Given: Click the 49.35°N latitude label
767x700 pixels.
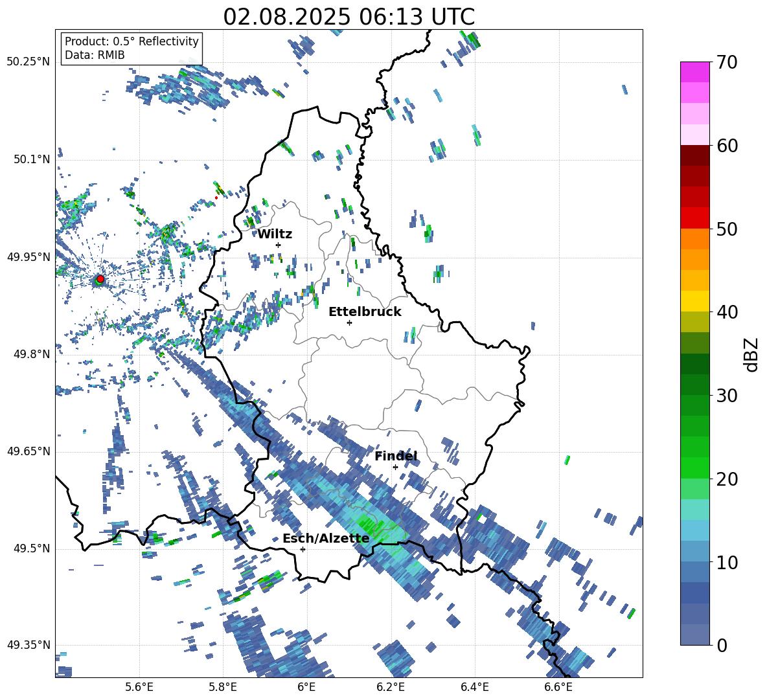Looking at the screenshot, I should click(x=29, y=645).
